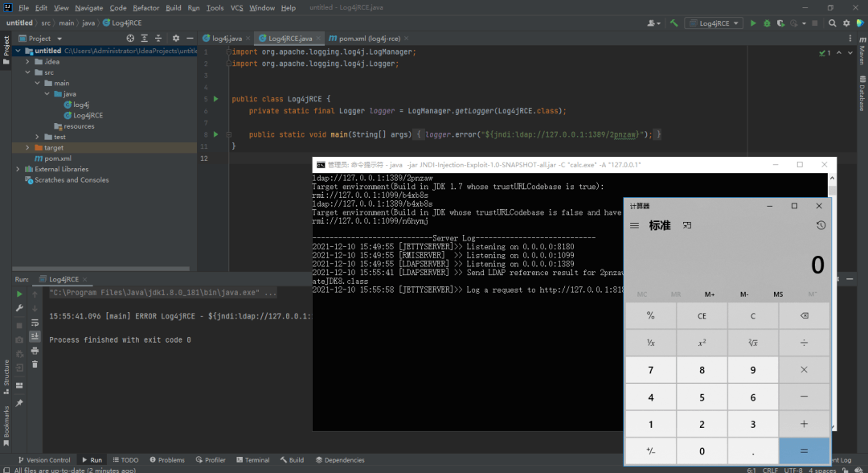
Task: Collapse the main folder in the tree
Action: [38, 83]
